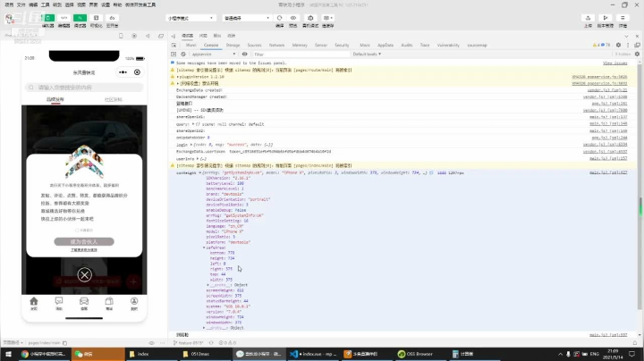Expand the login log object
The height and width of the screenshot is (361, 644).
pos(191,145)
